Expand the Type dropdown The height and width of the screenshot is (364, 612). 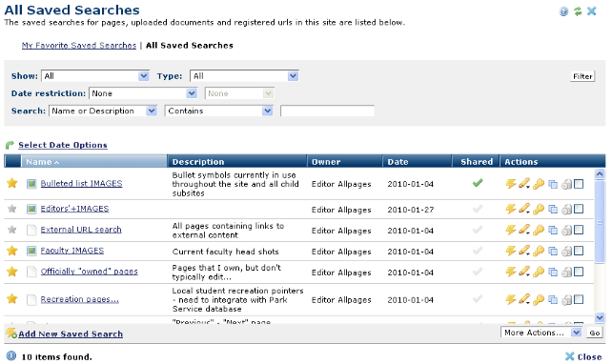244,76
